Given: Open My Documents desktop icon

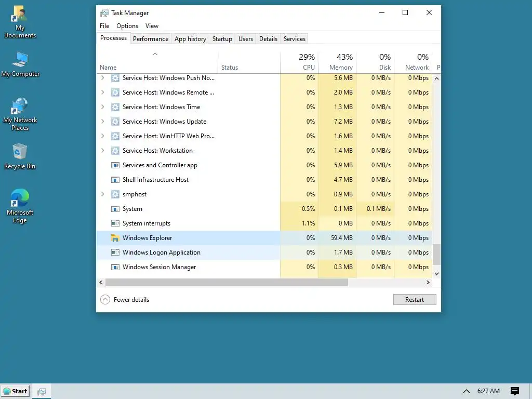Looking at the screenshot, I should tap(20, 22).
